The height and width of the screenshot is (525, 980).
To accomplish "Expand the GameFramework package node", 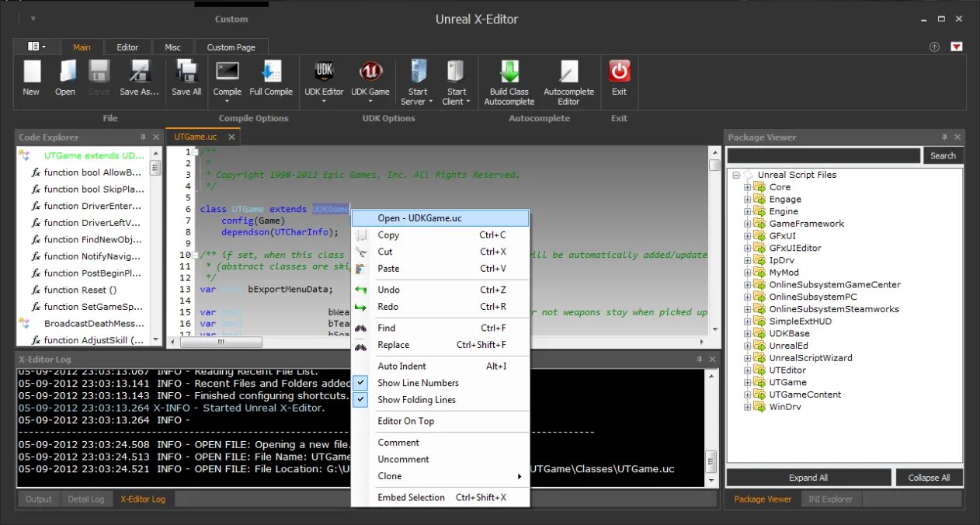I will point(748,224).
